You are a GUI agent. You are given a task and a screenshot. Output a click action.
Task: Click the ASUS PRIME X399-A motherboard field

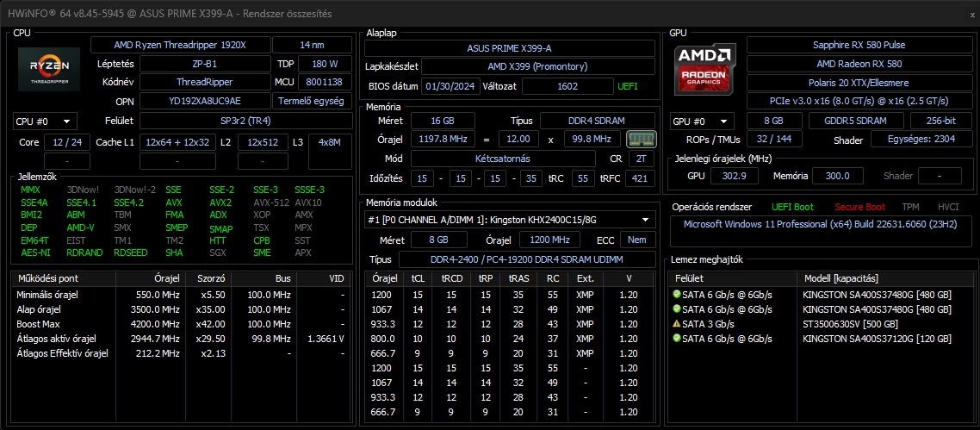(x=510, y=48)
